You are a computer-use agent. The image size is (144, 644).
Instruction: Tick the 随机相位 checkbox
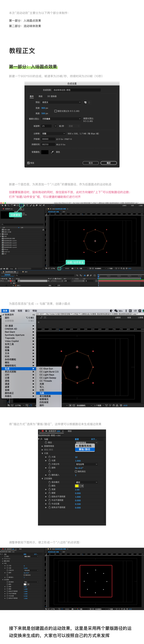tap(76, 472)
